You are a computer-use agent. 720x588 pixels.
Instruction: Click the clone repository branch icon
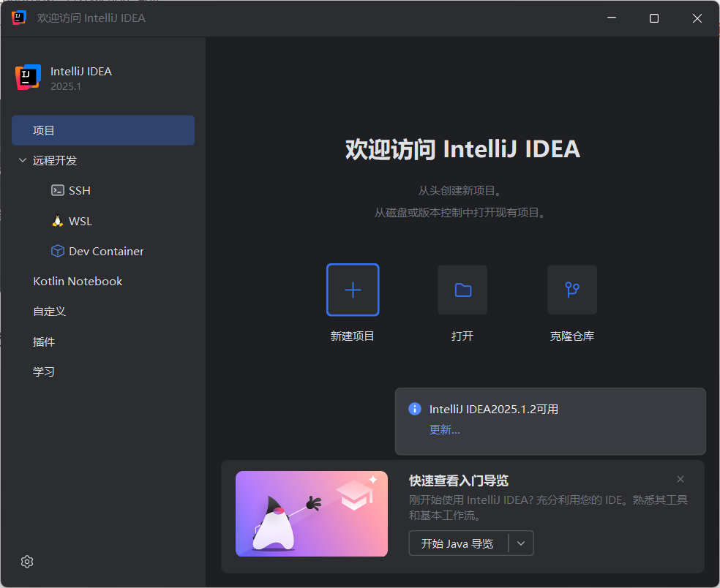click(571, 290)
